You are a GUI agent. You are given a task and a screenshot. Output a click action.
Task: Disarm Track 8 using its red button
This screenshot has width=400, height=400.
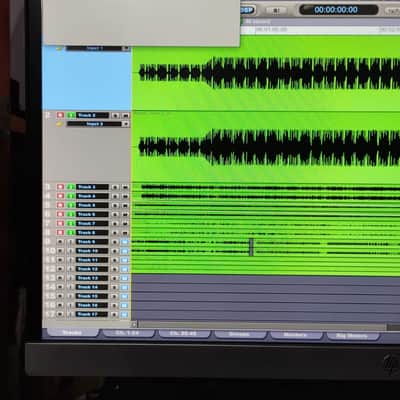[60, 232]
